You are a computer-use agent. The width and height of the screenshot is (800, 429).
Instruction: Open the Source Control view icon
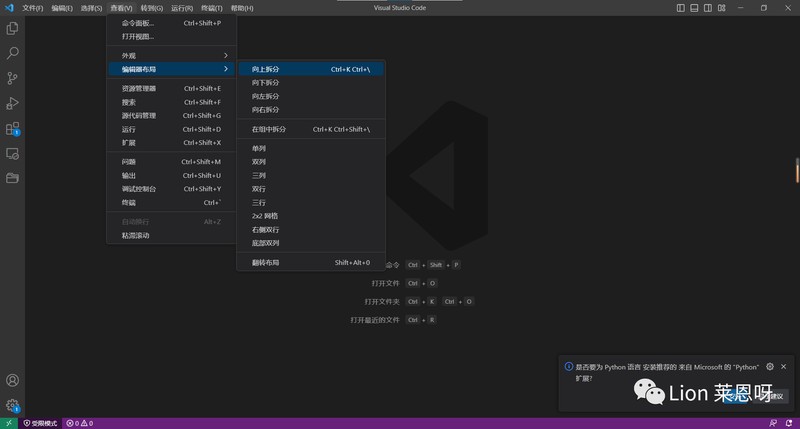[12, 78]
